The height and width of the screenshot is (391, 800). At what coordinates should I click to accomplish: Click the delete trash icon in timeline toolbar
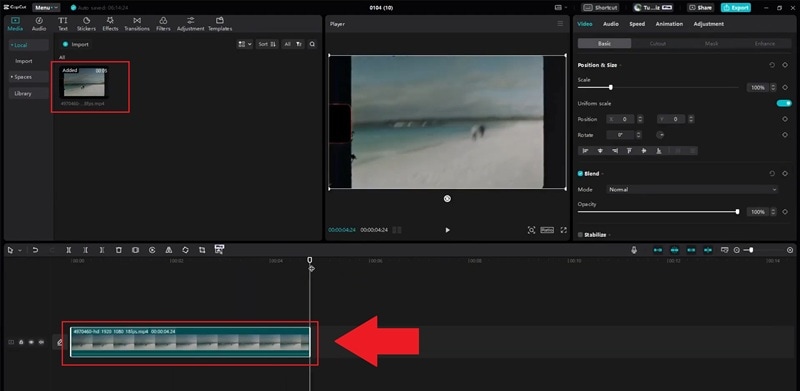118,250
